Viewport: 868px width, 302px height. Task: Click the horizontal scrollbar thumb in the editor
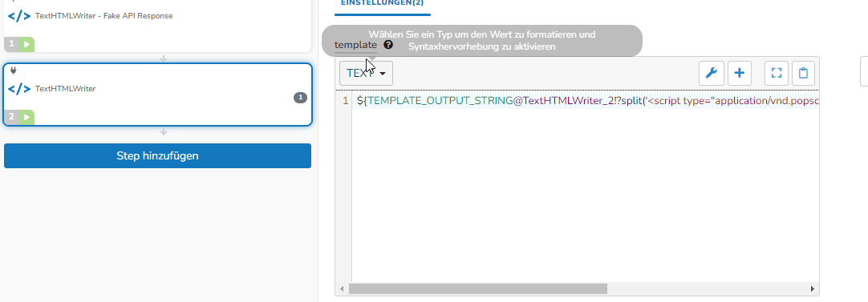click(x=478, y=288)
